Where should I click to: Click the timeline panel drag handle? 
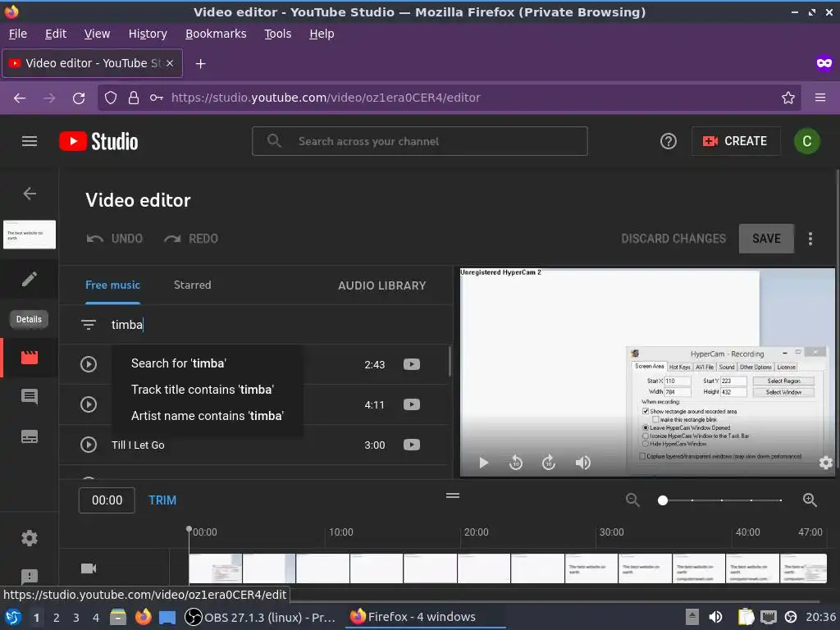coord(453,495)
